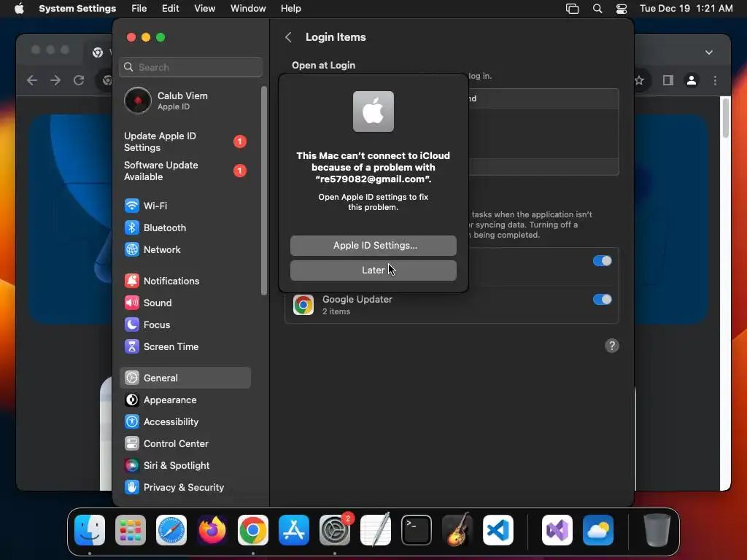This screenshot has height=560, width=747.
Task: Open the File menu
Action: pyautogui.click(x=139, y=9)
